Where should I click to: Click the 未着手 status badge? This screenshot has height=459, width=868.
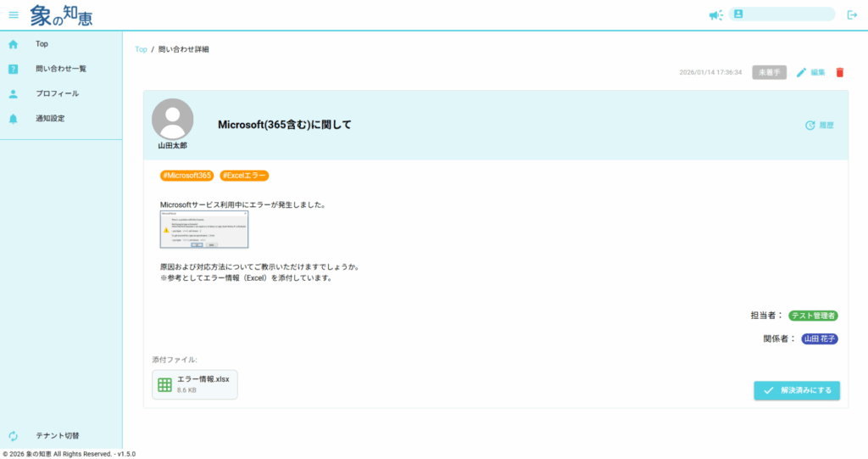[769, 73]
